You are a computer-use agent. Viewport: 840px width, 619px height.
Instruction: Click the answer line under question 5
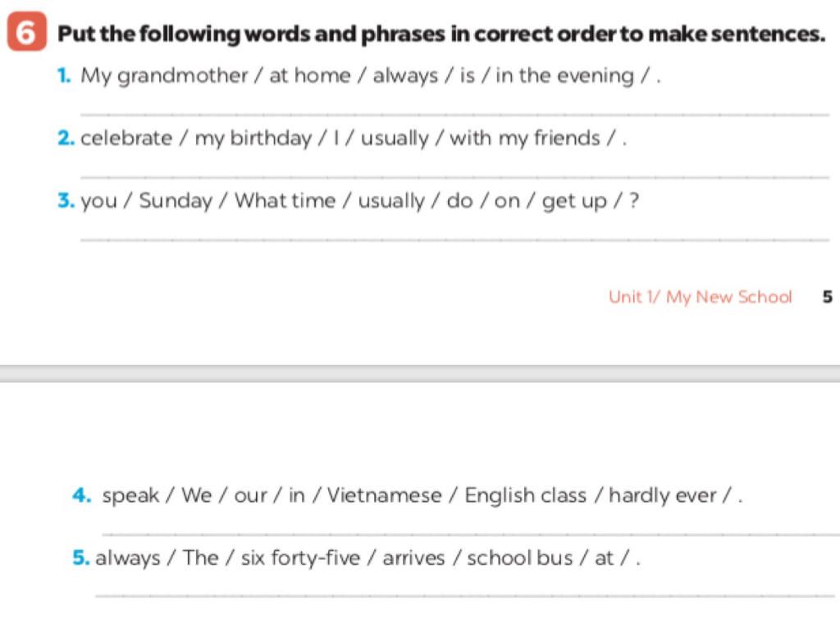coord(468,596)
